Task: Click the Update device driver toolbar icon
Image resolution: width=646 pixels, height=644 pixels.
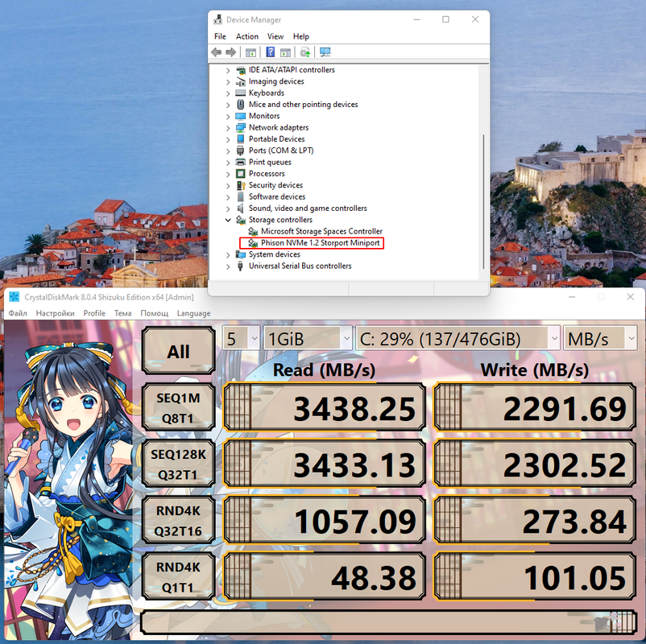Action: (305, 52)
